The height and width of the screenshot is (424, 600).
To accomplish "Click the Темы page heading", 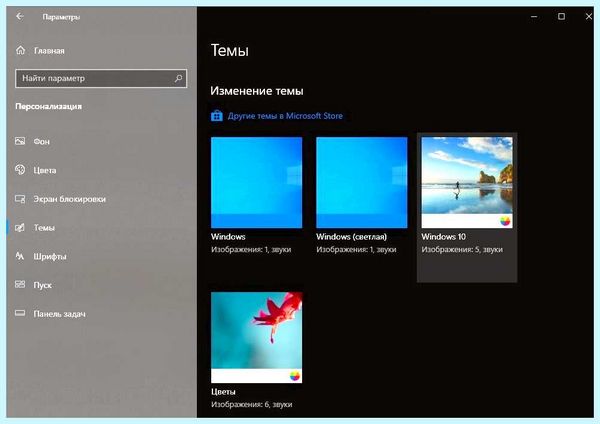I will [x=230, y=51].
